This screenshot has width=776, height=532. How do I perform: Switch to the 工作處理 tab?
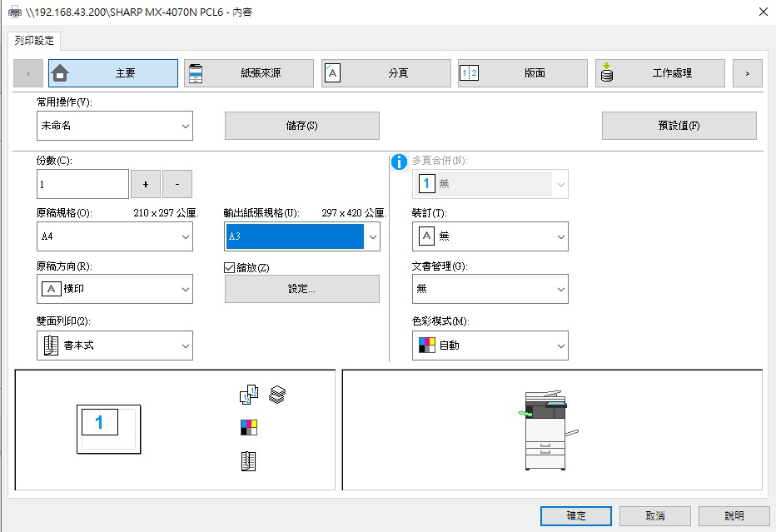(660, 72)
